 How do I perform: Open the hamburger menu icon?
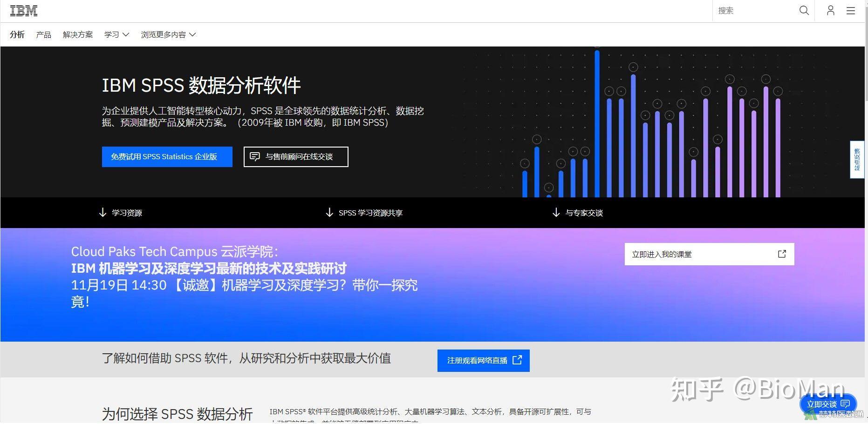point(851,10)
